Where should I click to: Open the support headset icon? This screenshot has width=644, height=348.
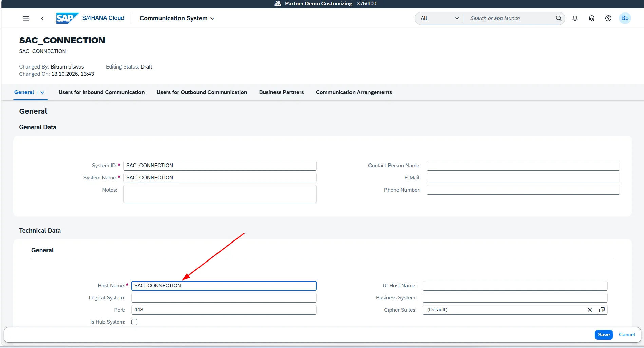(591, 18)
